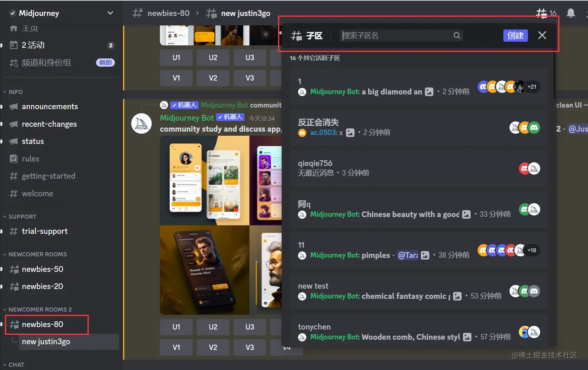Click image icon in 阿q thread preview

pos(466,215)
